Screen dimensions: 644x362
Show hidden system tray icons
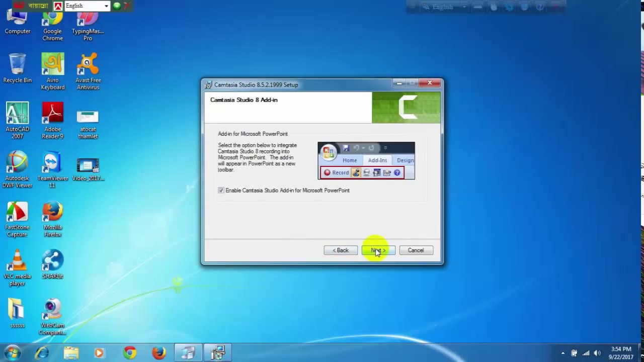pos(562,353)
